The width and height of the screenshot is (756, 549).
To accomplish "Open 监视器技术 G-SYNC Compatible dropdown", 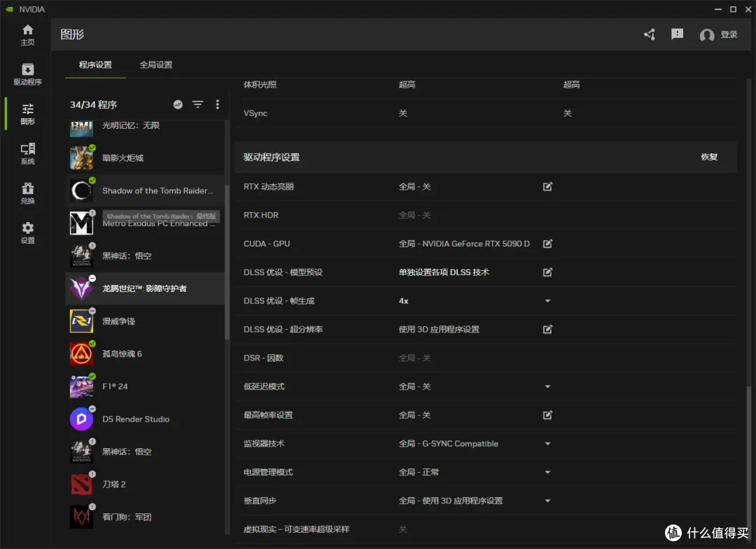I will pyautogui.click(x=547, y=444).
